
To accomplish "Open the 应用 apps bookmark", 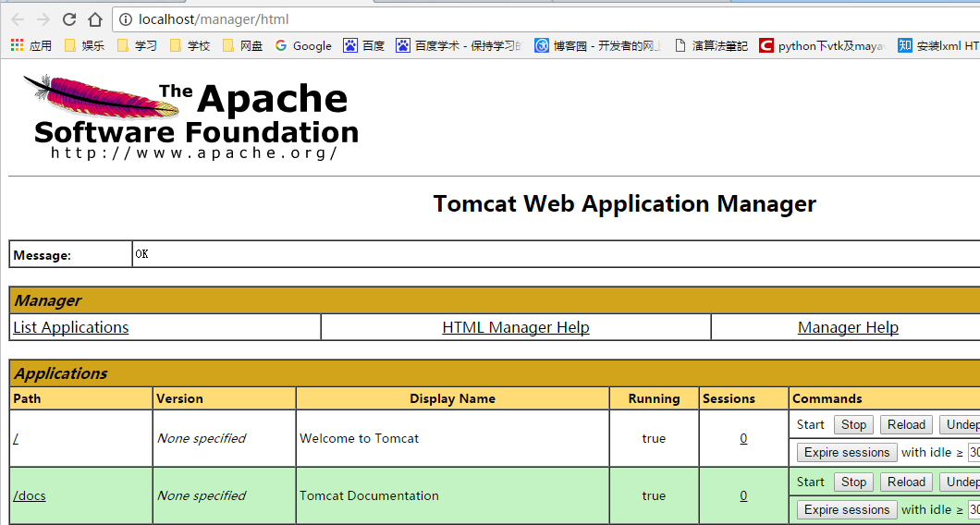I will (x=31, y=45).
